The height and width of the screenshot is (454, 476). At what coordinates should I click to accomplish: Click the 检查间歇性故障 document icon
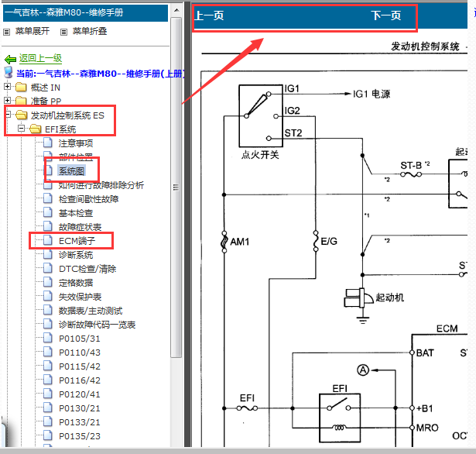(x=48, y=198)
